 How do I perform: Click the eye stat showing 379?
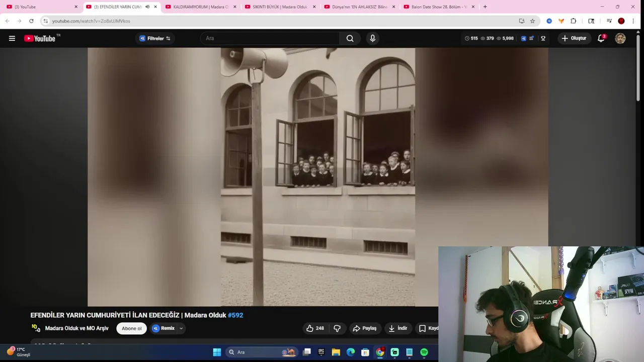pos(488,38)
